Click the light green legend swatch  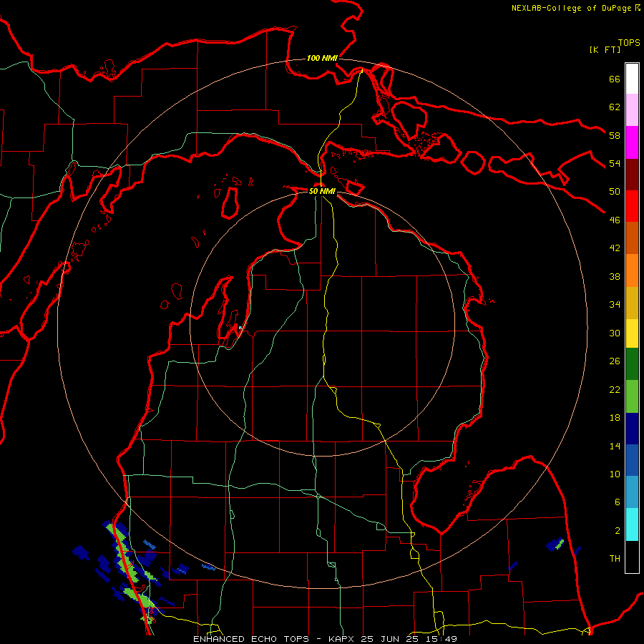632,396
